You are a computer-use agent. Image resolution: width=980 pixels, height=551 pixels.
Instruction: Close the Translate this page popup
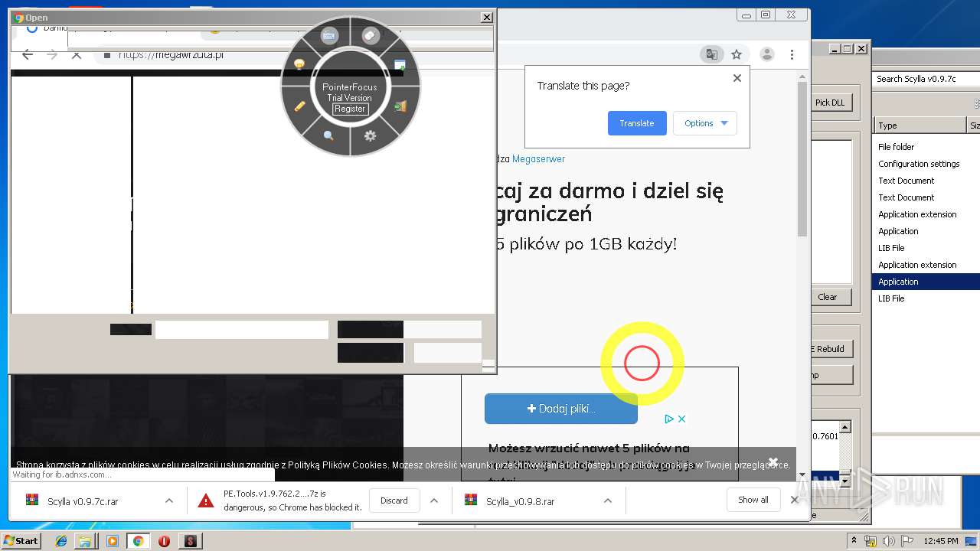coord(737,78)
